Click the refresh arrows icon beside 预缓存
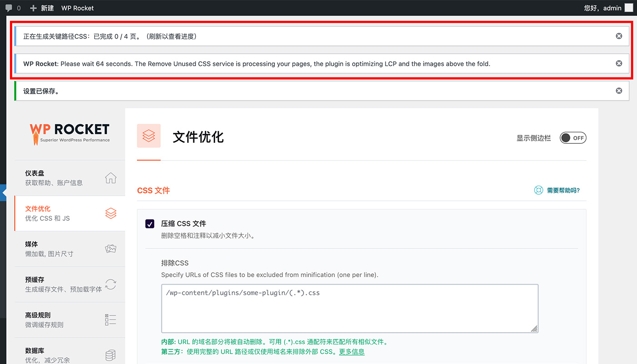 [x=111, y=284]
